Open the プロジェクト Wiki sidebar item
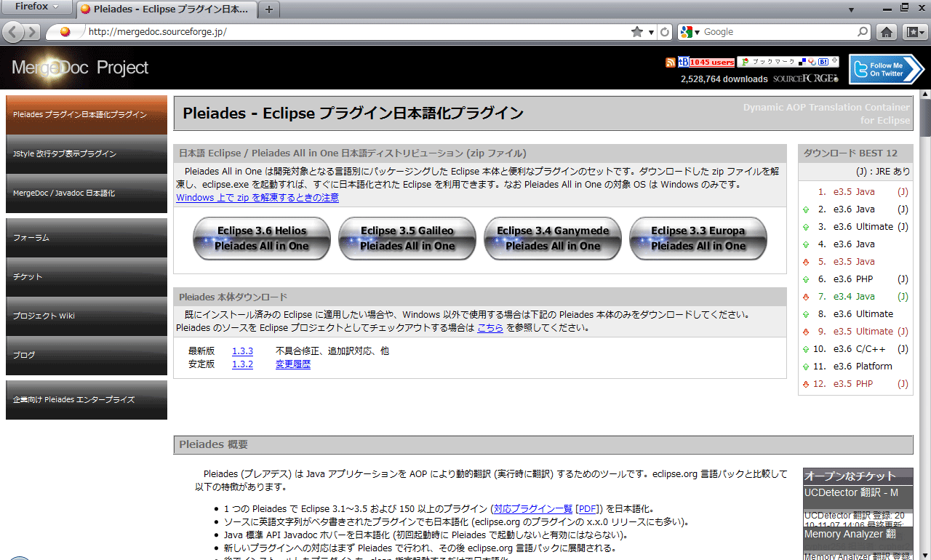The height and width of the screenshot is (560, 931). [87, 316]
